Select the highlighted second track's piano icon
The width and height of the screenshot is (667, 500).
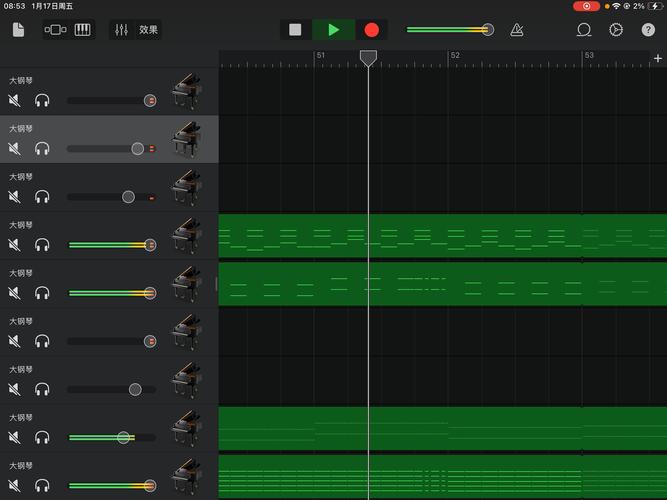(186, 140)
